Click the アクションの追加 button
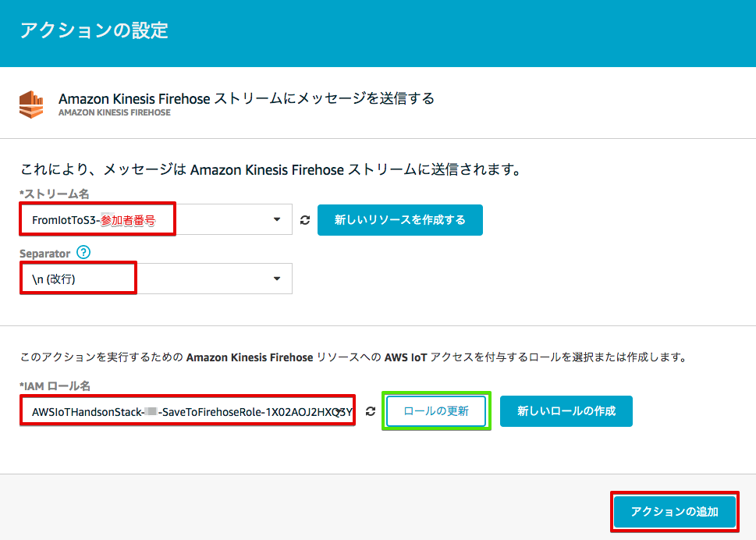 pyautogui.click(x=675, y=512)
